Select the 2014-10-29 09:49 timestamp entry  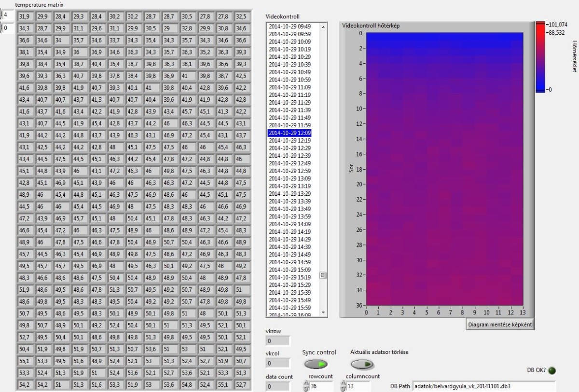coord(290,27)
